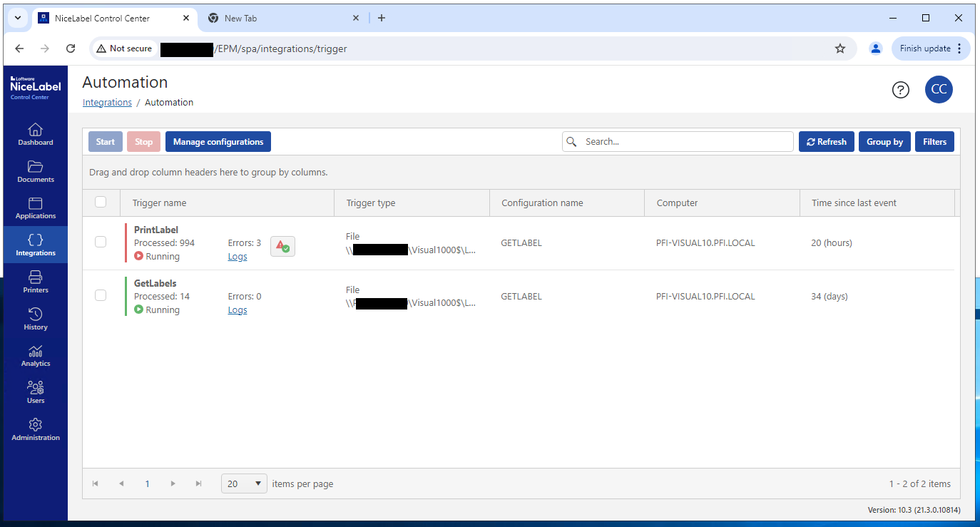Go to Applications in sidebar

[x=35, y=208]
